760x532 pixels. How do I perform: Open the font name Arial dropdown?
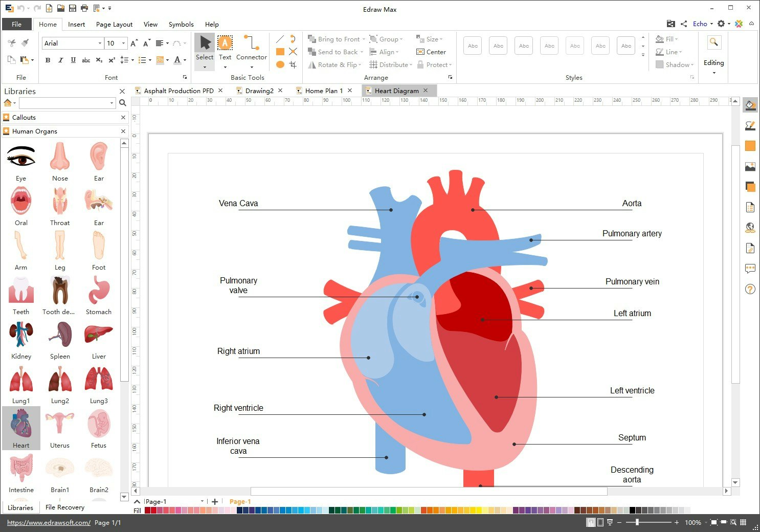(100, 43)
